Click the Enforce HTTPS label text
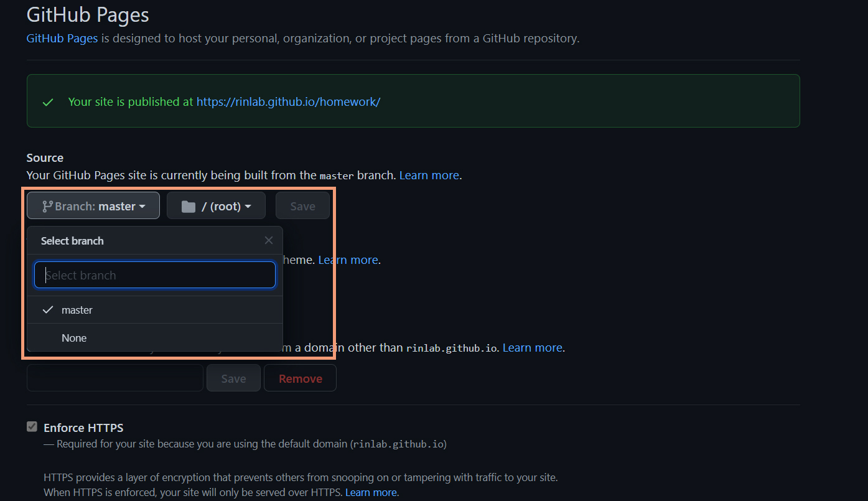 (83, 428)
